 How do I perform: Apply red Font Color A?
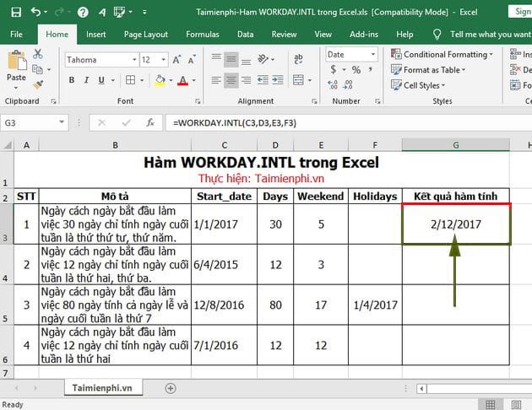[x=183, y=80]
